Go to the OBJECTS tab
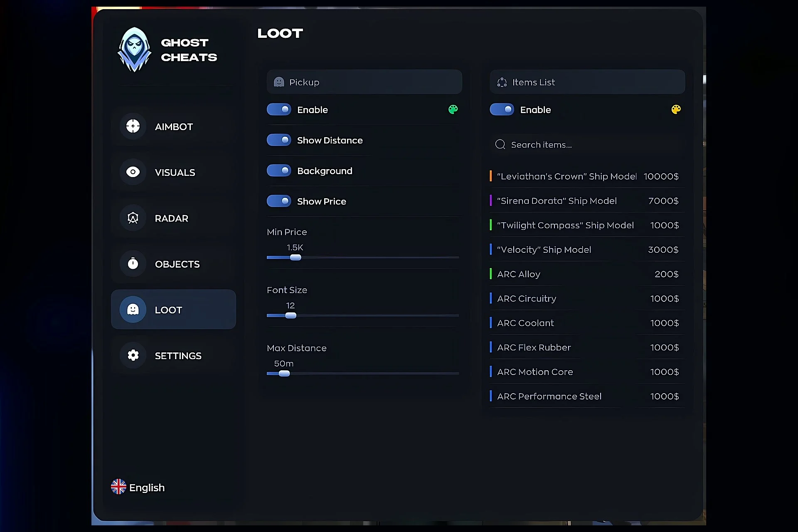The height and width of the screenshot is (532, 798). [x=173, y=264]
